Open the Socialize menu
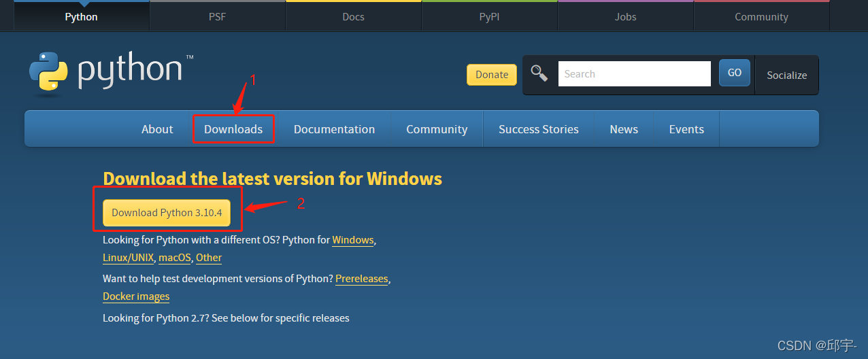The height and width of the screenshot is (359, 868). (x=786, y=75)
